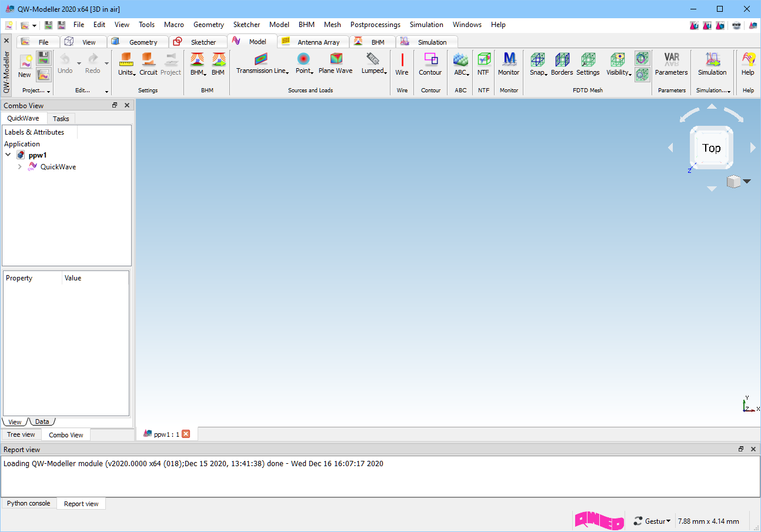Image resolution: width=761 pixels, height=532 pixels.
Task: Click the Redo button
Action: (x=92, y=63)
